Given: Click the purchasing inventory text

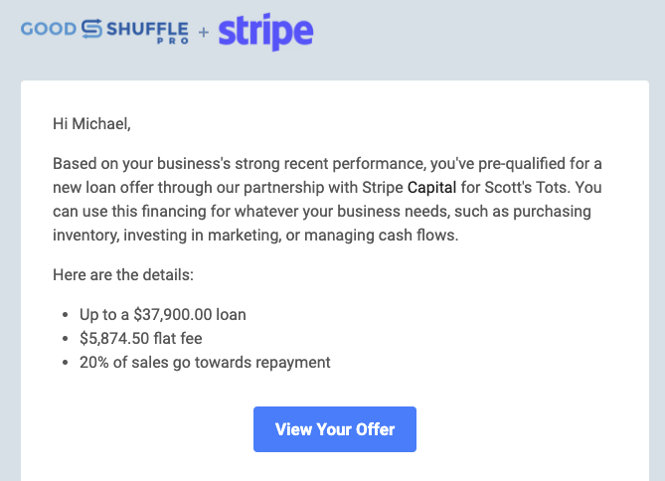Looking at the screenshot, I should 322,223.
